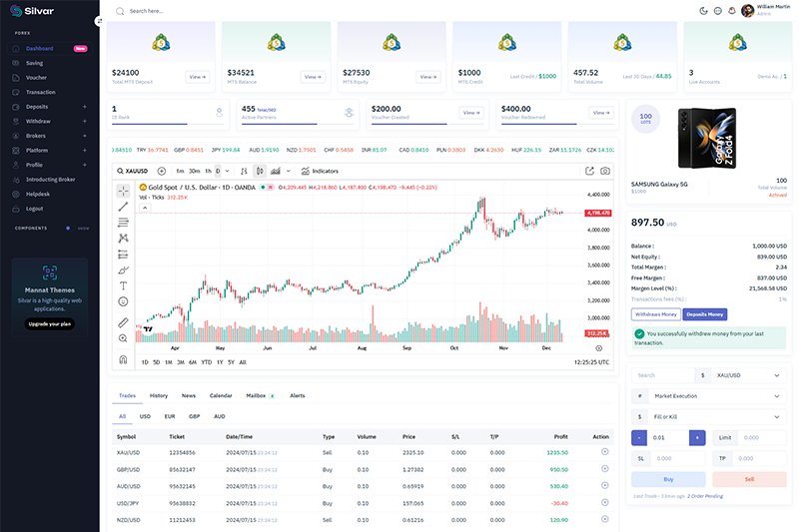Open the Indicators panel on the chart

point(320,171)
